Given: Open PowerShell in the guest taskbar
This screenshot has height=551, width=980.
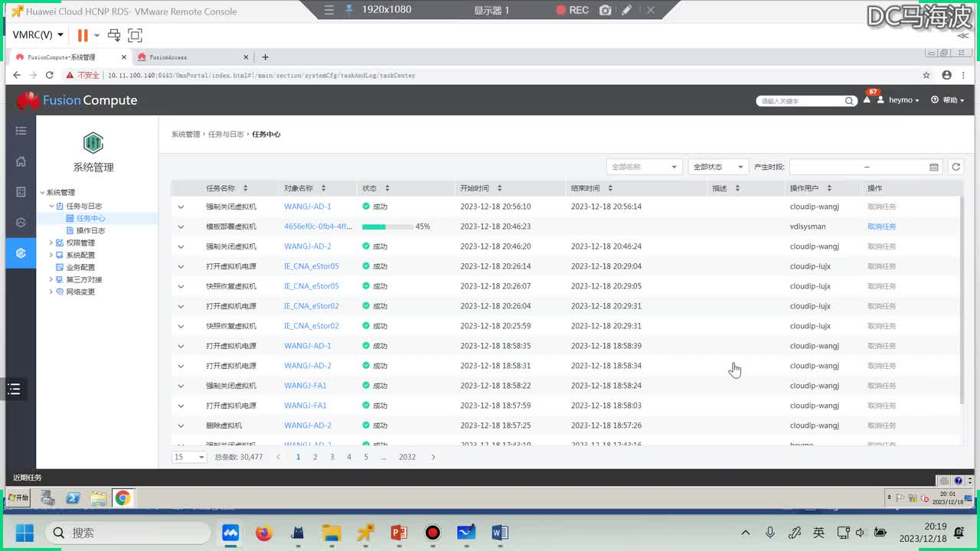Looking at the screenshot, I should pyautogui.click(x=73, y=498).
